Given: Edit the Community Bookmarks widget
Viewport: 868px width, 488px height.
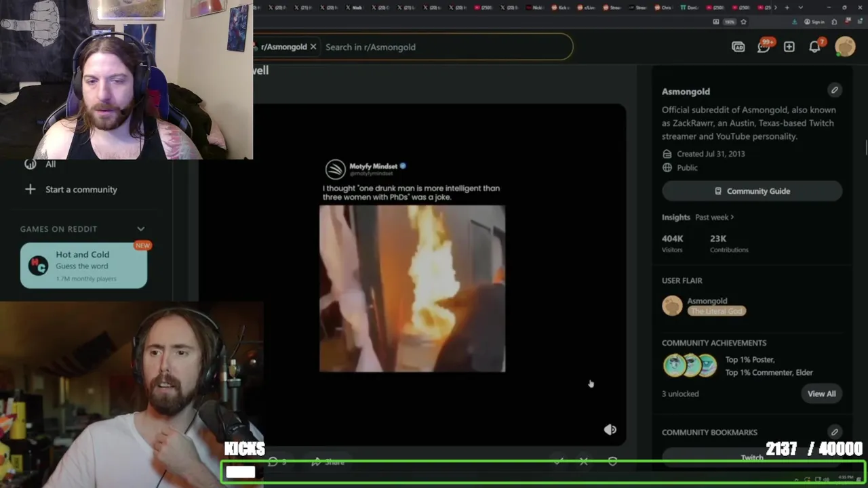Looking at the screenshot, I should [835, 432].
